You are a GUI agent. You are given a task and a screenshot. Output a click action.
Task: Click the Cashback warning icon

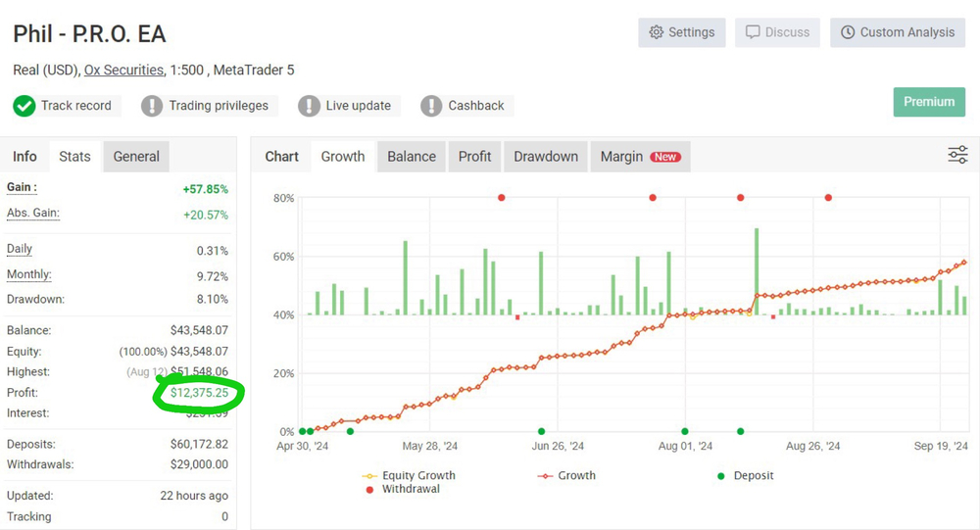(x=431, y=106)
